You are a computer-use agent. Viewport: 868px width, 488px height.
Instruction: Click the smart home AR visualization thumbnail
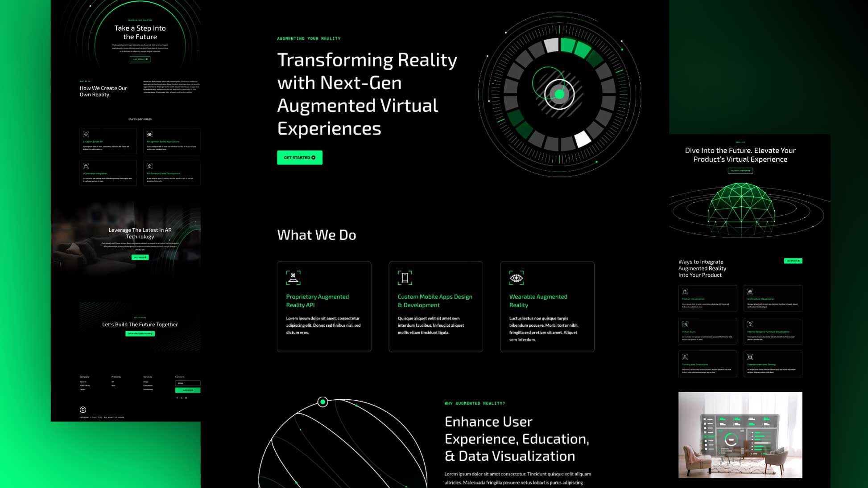tap(740, 435)
